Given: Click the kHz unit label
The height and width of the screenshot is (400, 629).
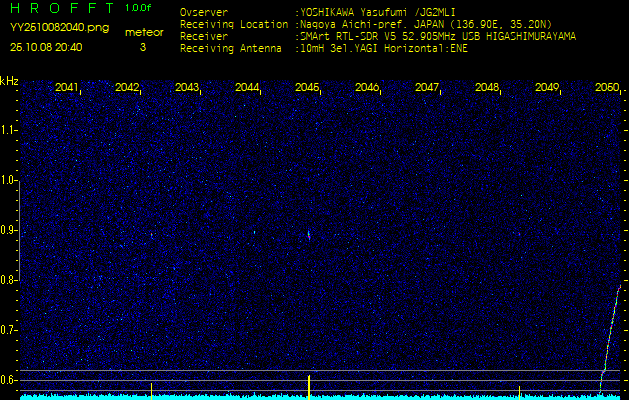Looking at the screenshot, I should pyautogui.click(x=9, y=81).
